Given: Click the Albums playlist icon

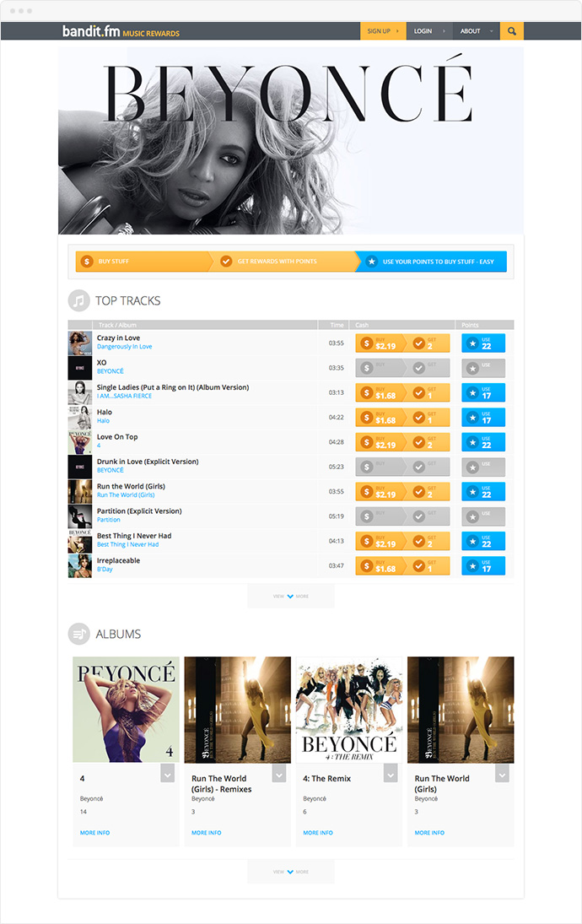Looking at the screenshot, I should (79, 634).
